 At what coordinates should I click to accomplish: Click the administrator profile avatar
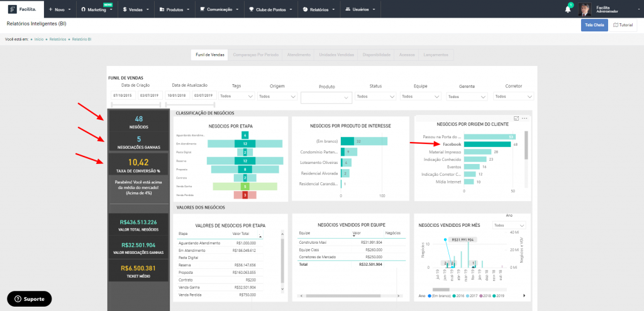(x=584, y=9)
